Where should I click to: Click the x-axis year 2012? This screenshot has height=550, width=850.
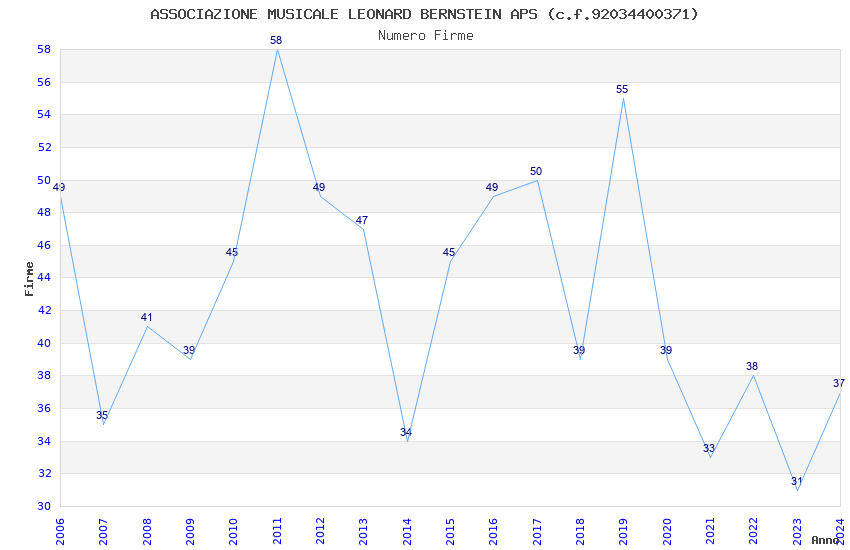point(320,531)
